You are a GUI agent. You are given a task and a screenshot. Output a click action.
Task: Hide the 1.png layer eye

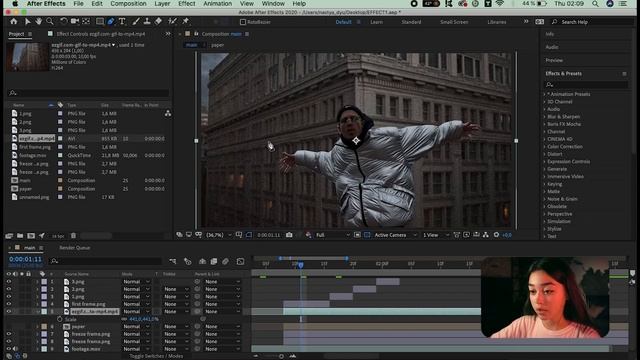(x=9, y=297)
